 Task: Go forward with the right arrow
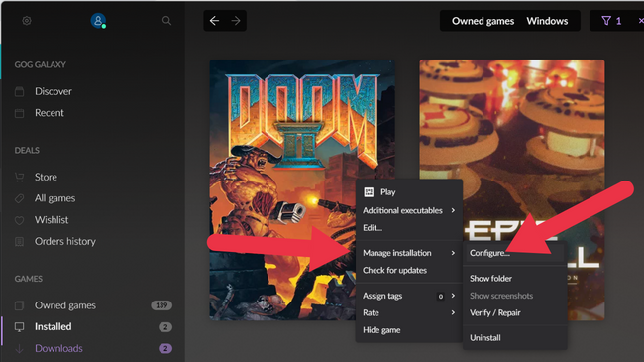click(236, 21)
